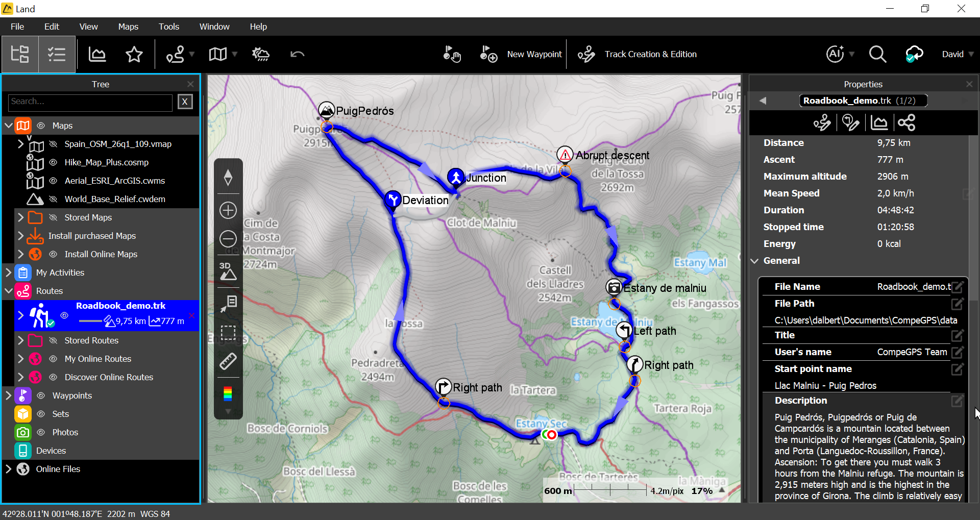The image size is (980, 520).
Task: Edit the Description field in Properties
Action: [x=957, y=401]
